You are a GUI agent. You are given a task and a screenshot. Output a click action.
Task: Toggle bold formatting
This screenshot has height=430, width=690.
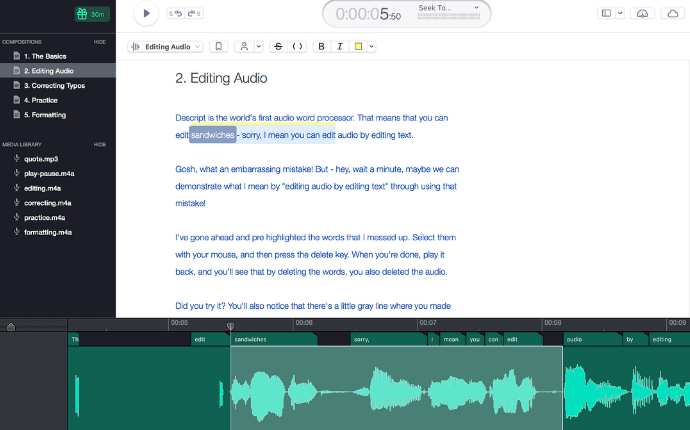pos(321,47)
